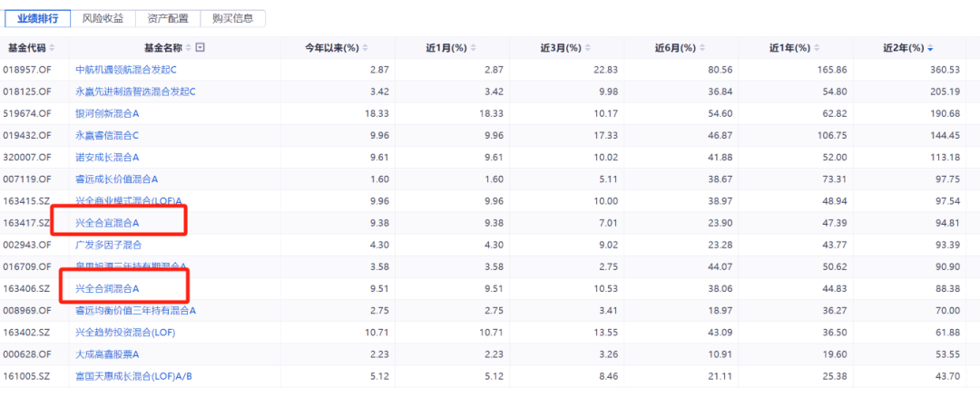Click the 兴全合润混合A fund name
980x397 pixels.
tap(107, 289)
